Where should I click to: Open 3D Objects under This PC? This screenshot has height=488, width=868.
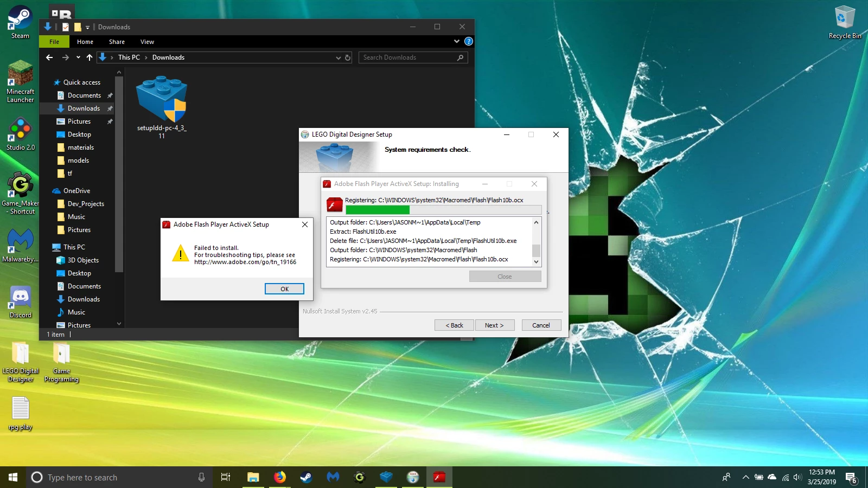pyautogui.click(x=83, y=260)
